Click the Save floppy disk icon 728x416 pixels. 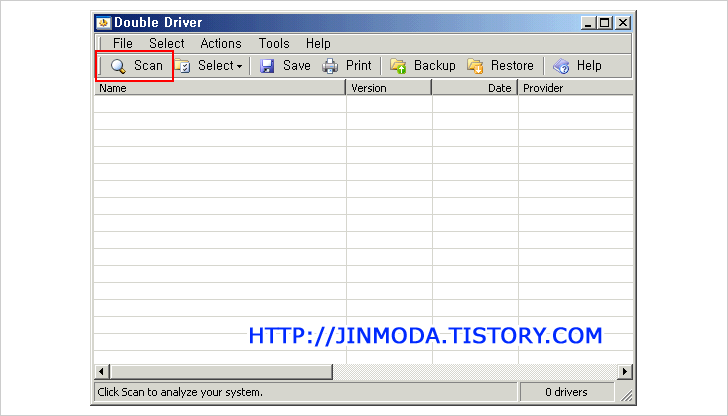pyautogui.click(x=267, y=66)
